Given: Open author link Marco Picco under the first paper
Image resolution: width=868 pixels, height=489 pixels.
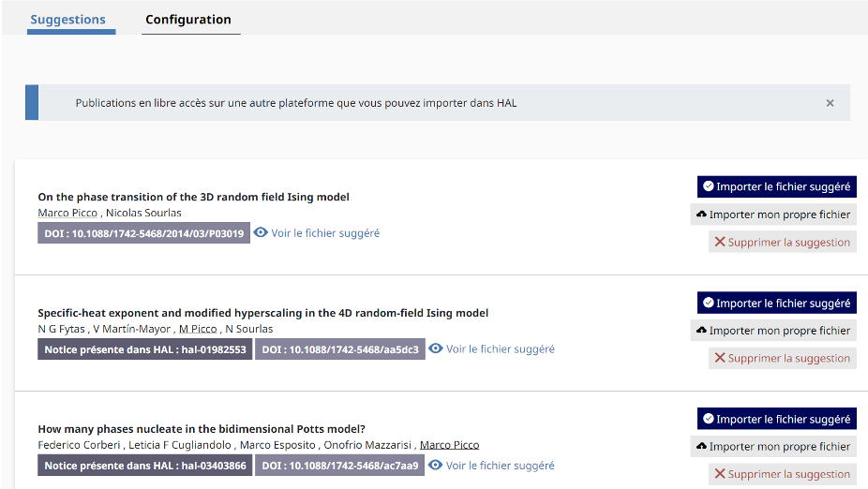Looking at the screenshot, I should [67, 213].
